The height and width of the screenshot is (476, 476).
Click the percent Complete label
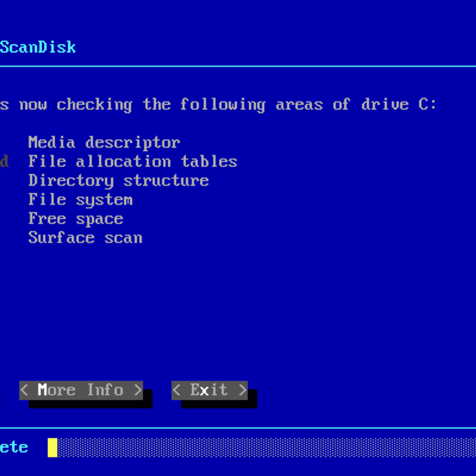(x=14, y=447)
